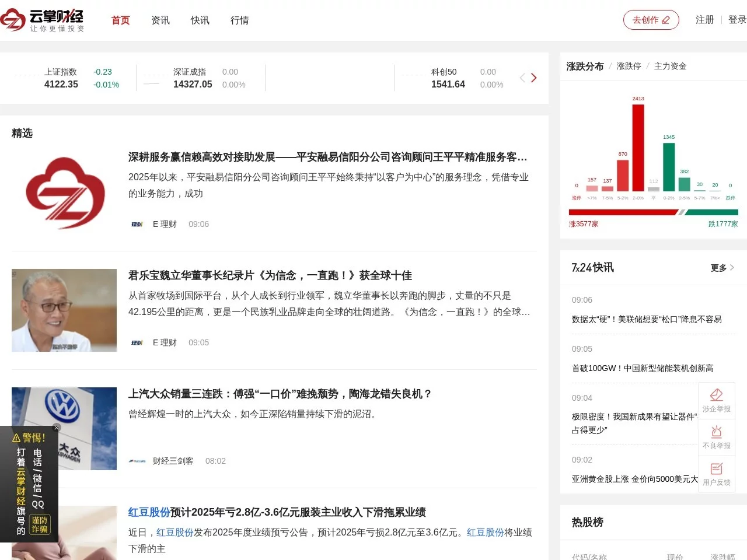Open the 行情 menu item
Viewport: 747px width, 560px height.
[x=239, y=20]
